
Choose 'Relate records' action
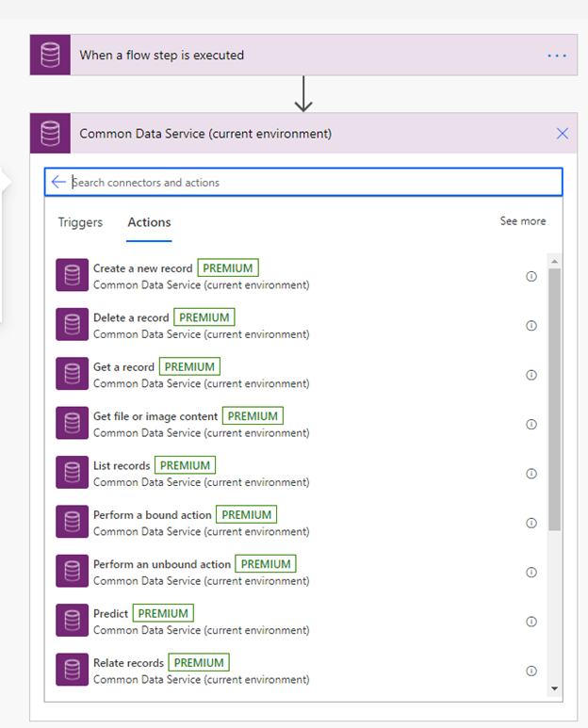297,670
